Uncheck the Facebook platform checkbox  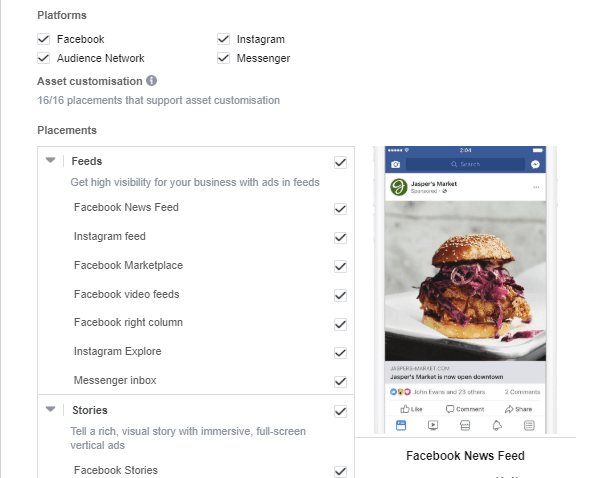click(x=43, y=39)
